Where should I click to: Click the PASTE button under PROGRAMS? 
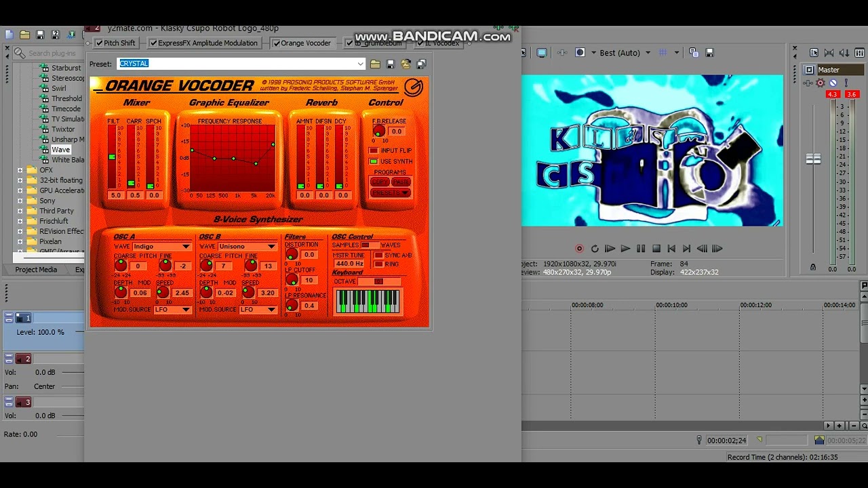[401, 182]
